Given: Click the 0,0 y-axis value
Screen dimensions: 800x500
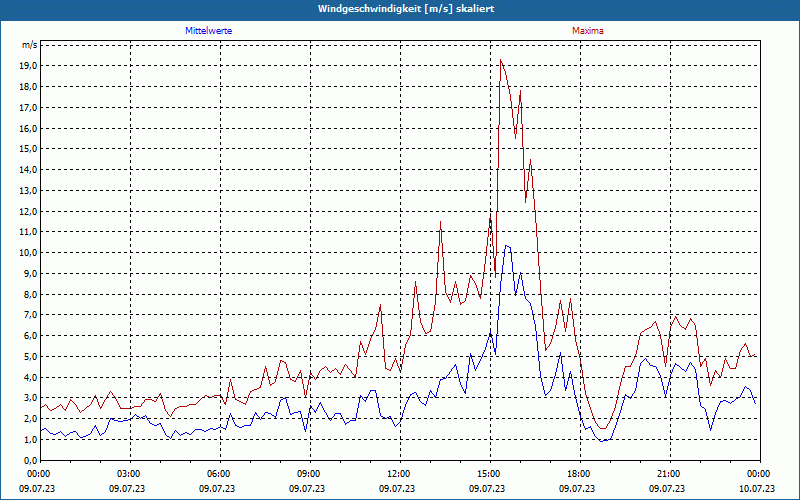Looking at the screenshot, I should click(30, 460).
